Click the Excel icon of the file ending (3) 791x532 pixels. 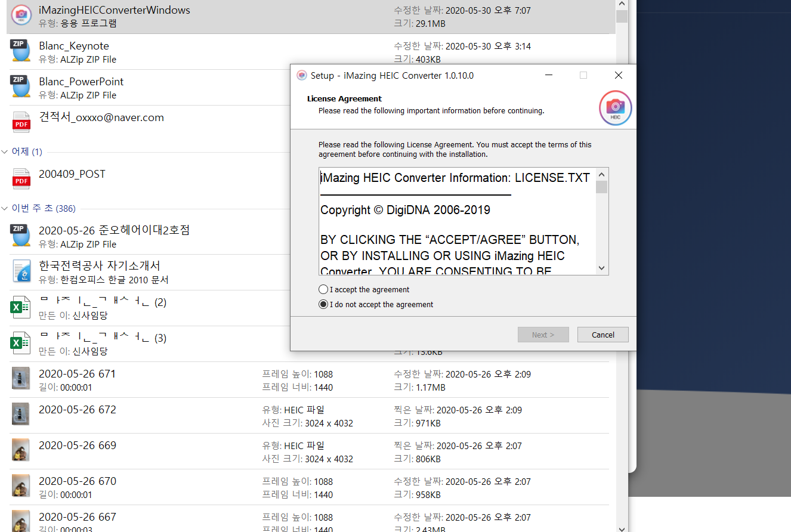(x=20, y=343)
